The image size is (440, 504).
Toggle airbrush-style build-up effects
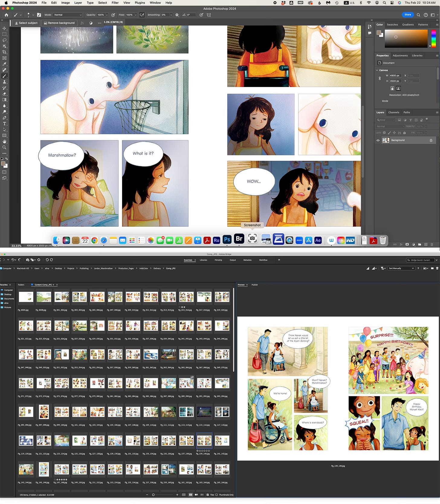click(142, 15)
